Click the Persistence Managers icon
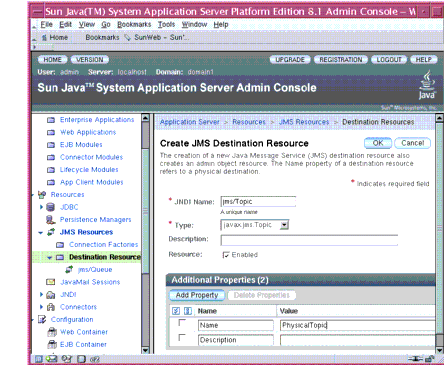The width and height of the screenshot is (445, 365). point(50,220)
